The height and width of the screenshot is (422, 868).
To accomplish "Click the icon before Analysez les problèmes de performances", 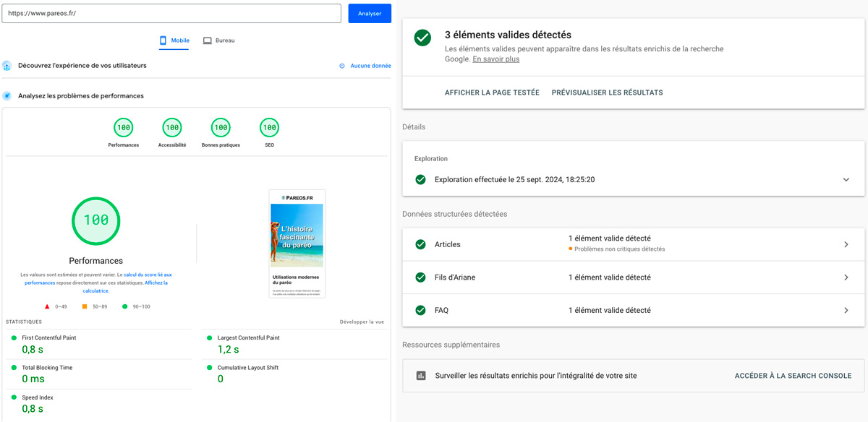I will point(7,95).
